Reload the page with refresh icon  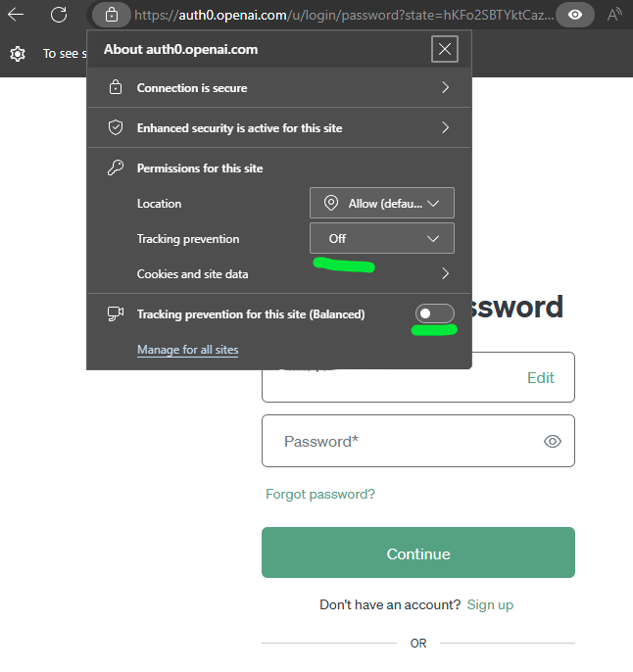point(59,15)
